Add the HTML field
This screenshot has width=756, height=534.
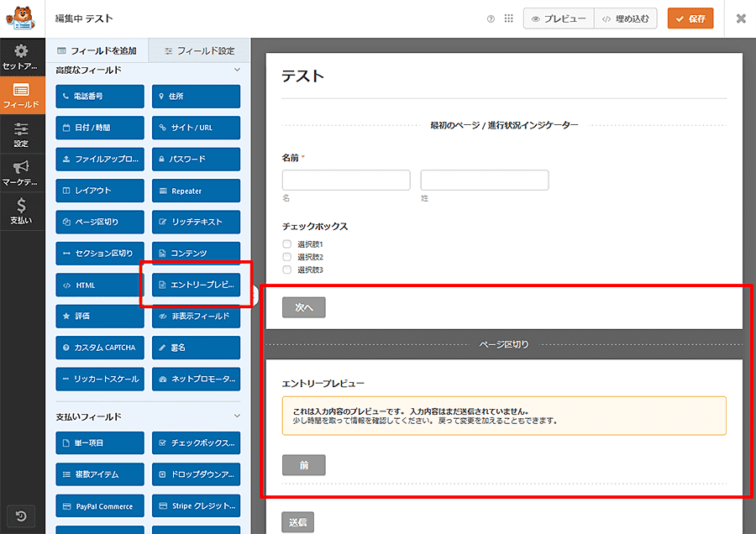click(100, 285)
